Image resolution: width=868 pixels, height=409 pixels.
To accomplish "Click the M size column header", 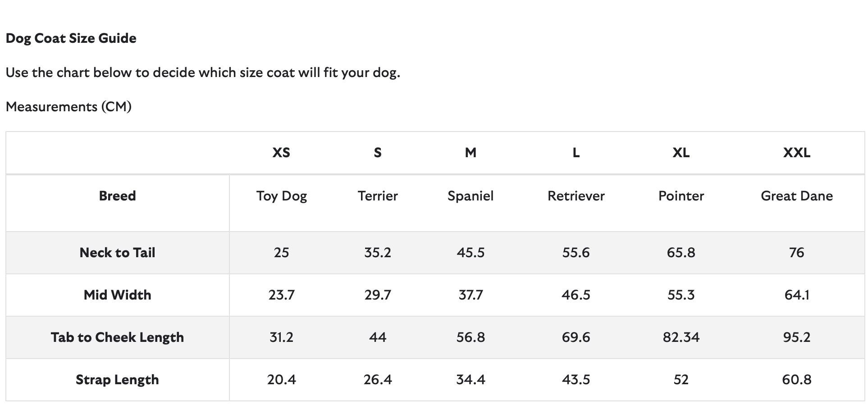I will [x=471, y=153].
